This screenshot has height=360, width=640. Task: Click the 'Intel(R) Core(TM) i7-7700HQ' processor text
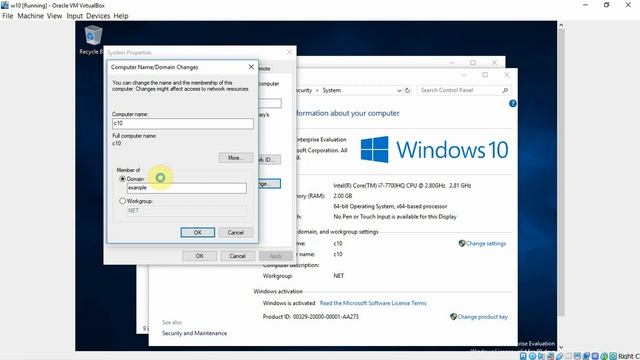click(x=402, y=185)
